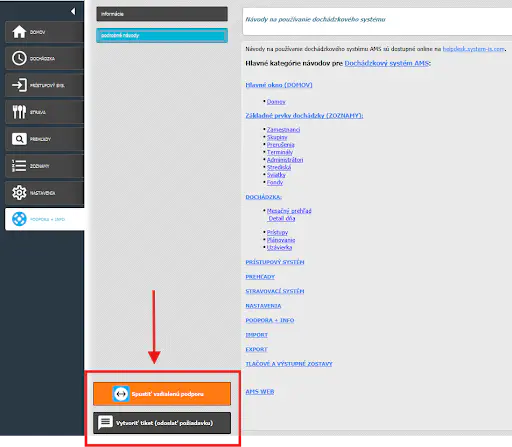Open the DOMOV home icon
The image size is (512, 447).
19,32
